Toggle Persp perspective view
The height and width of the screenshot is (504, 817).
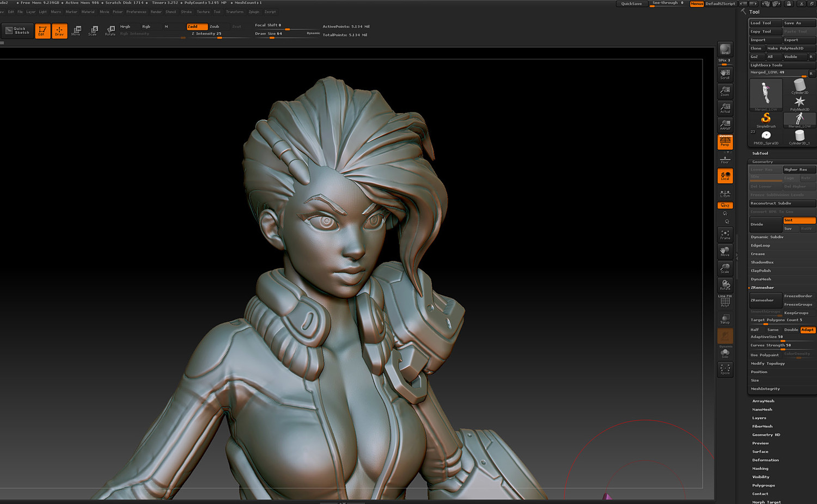(725, 142)
